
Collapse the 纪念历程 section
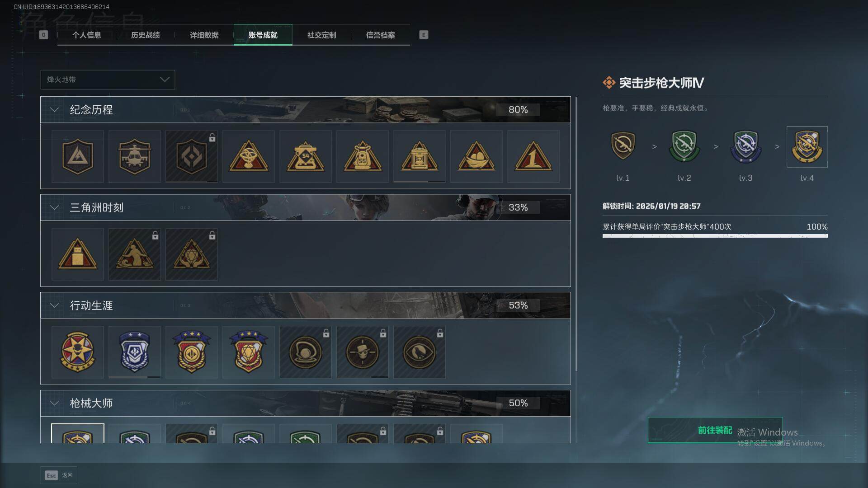click(54, 110)
